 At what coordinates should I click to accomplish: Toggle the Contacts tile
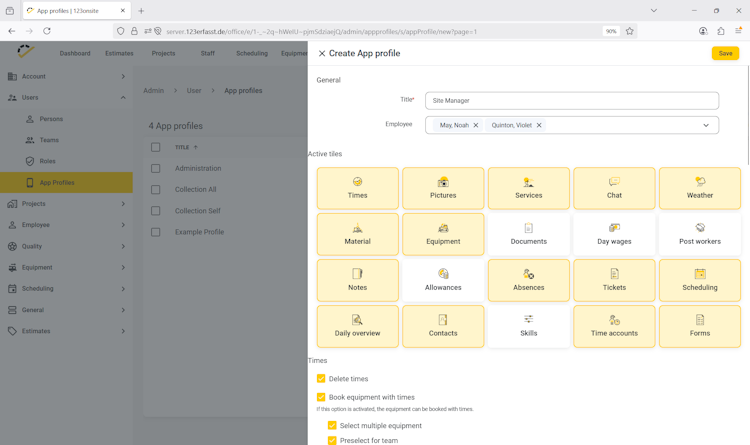pyautogui.click(x=443, y=326)
